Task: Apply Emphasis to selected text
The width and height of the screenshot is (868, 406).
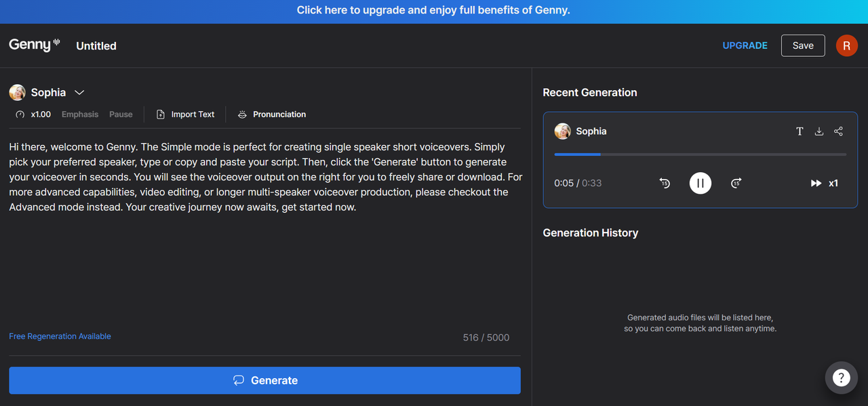Action: [80, 115]
